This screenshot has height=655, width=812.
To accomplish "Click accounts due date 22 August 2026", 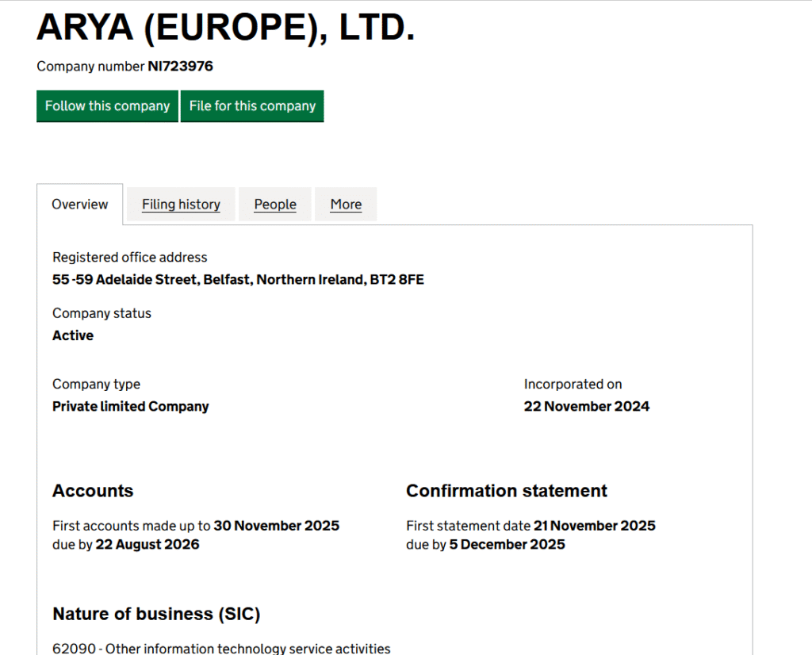I will [147, 545].
